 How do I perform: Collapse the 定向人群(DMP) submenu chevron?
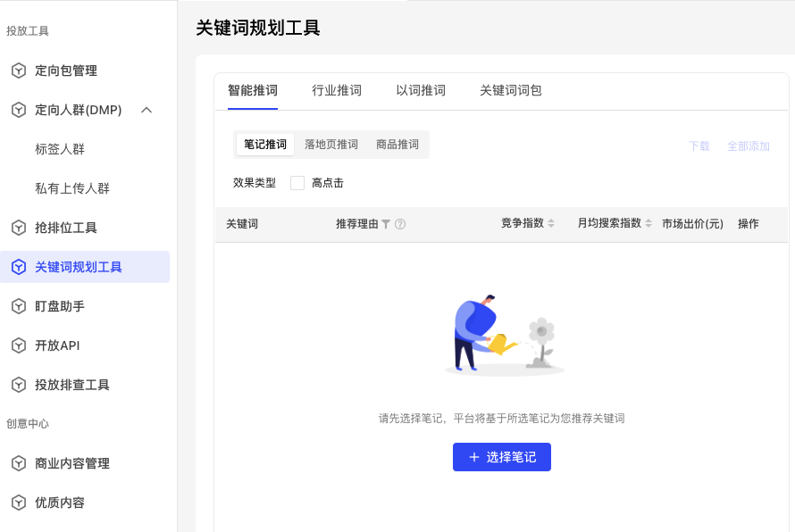[x=146, y=110]
